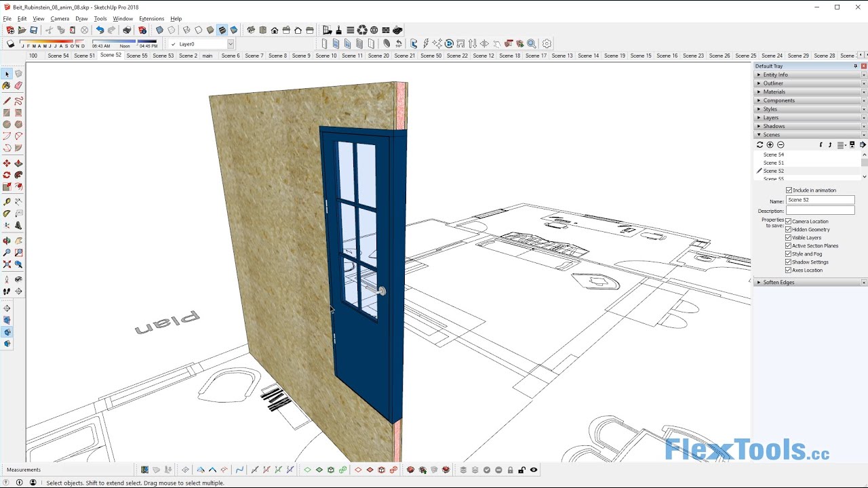Expand the Materials panel
This screenshot has width=868, height=488.
coord(810,92)
